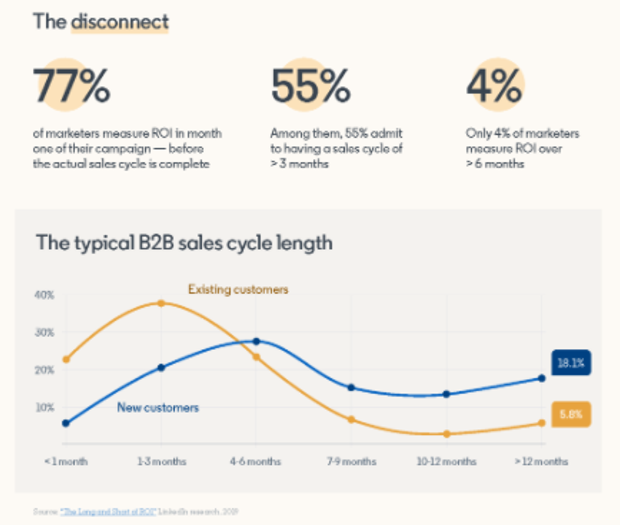Click the 55% headline statistic
The width and height of the screenshot is (620, 525).
click(x=308, y=86)
